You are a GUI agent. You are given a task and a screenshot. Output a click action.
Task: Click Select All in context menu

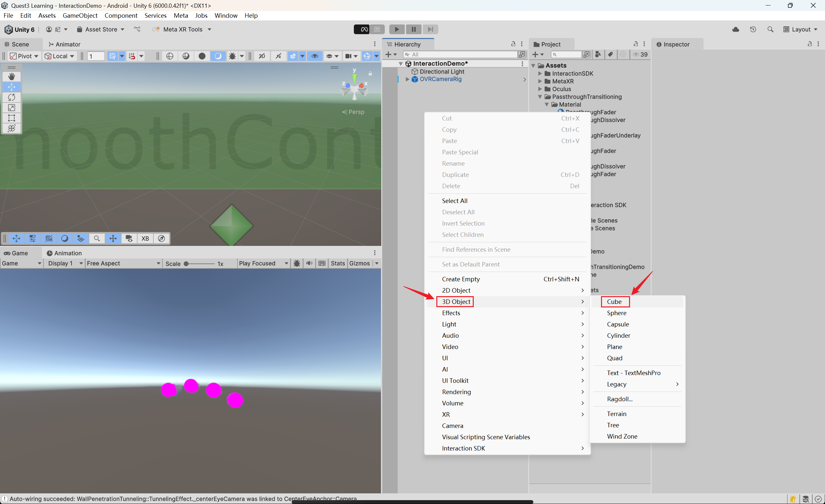[508, 200]
